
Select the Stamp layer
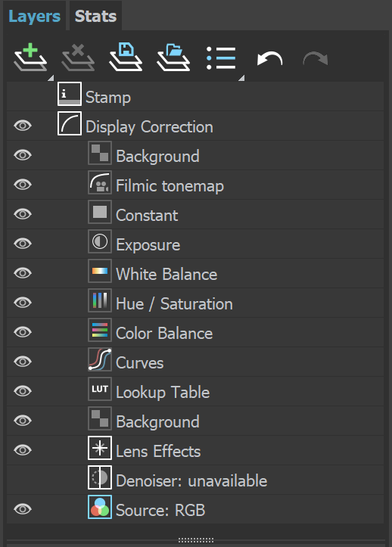[195, 96]
